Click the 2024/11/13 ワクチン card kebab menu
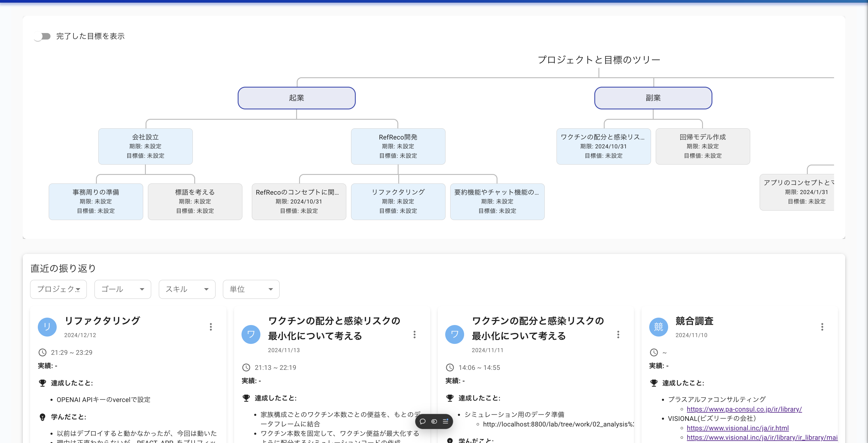 click(x=415, y=334)
